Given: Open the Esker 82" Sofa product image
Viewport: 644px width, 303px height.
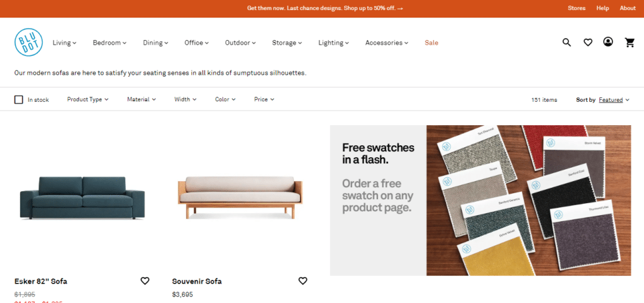Looking at the screenshot, I should click(x=82, y=197).
